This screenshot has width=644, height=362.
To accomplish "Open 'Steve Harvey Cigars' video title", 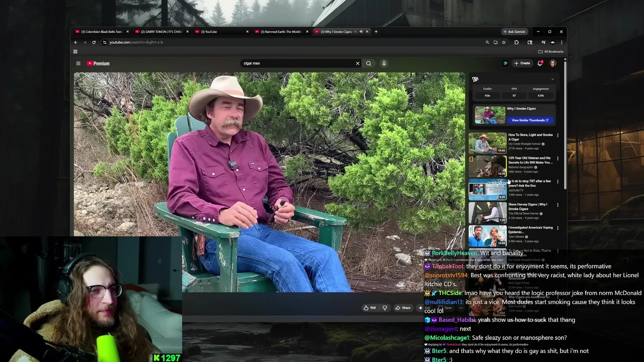I will click(x=528, y=207).
